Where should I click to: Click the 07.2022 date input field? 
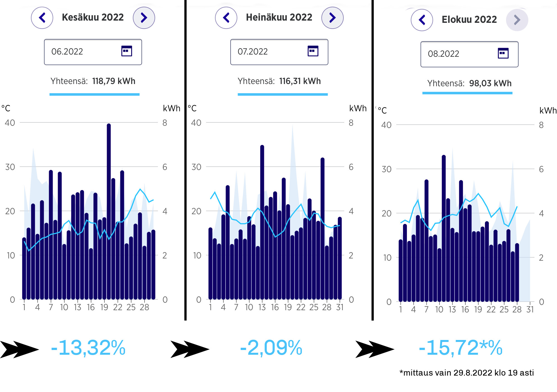tap(279, 52)
